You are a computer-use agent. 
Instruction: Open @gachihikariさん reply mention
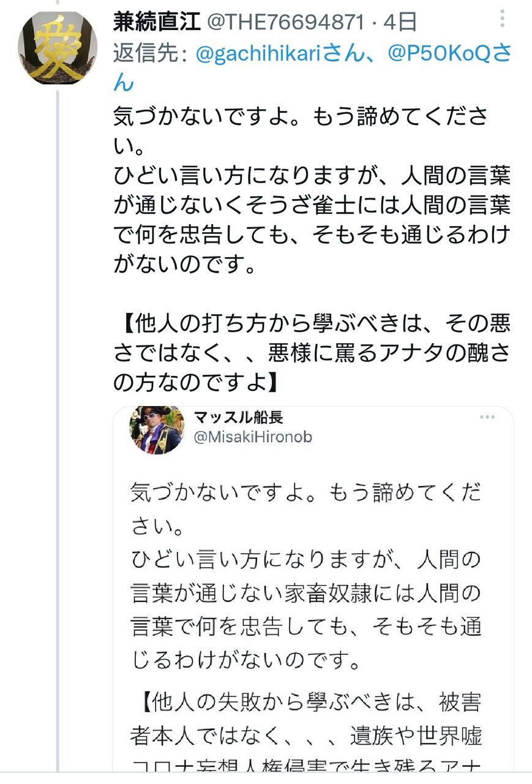(286, 53)
